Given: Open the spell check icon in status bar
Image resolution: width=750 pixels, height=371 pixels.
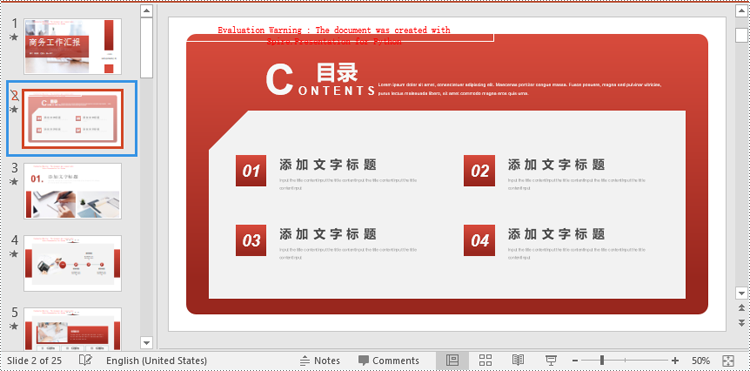Looking at the screenshot, I should point(85,360).
